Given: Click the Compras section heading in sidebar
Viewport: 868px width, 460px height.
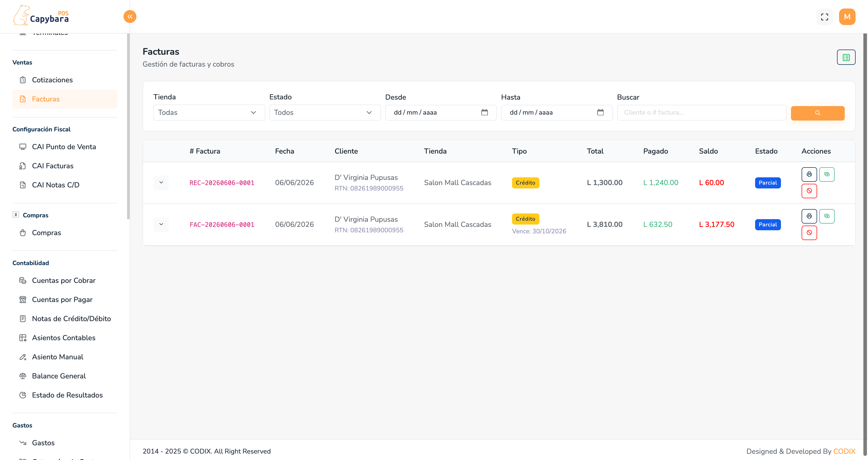Looking at the screenshot, I should coord(35,215).
